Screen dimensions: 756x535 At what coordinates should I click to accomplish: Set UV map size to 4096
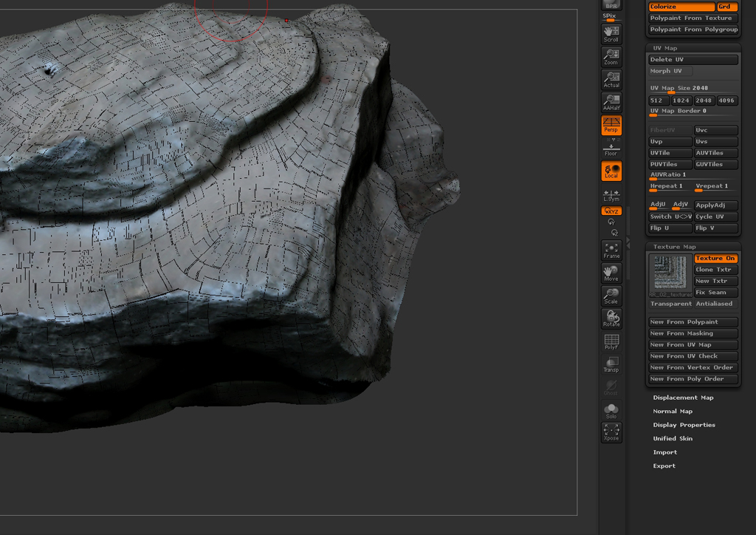(x=726, y=100)
